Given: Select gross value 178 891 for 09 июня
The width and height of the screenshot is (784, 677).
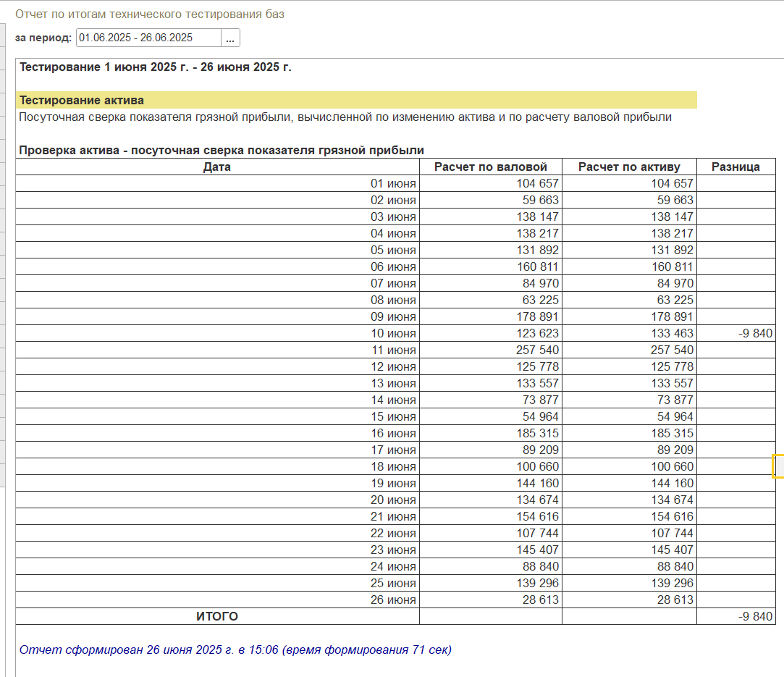Looking at the screenshot, I should (491, 317).
